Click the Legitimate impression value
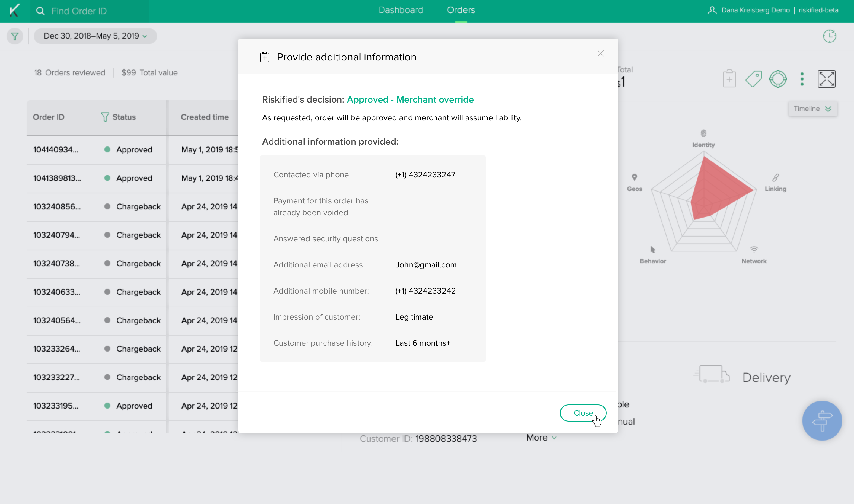Viewport: 854px width, 504px height. (414, 317)
